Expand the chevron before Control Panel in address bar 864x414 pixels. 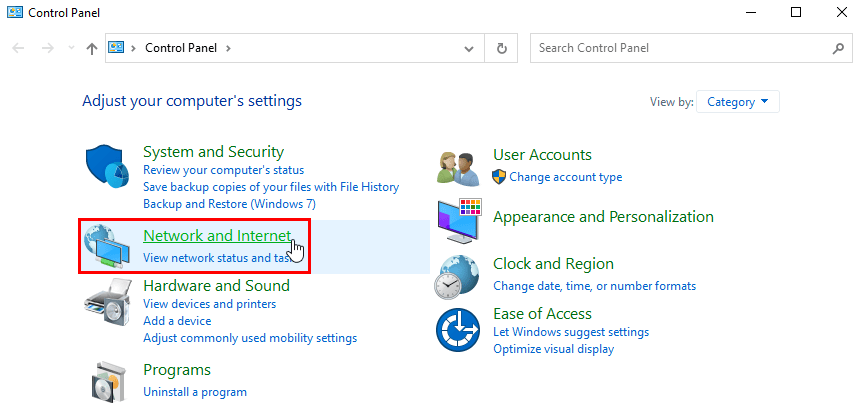[x=133, y=48]
